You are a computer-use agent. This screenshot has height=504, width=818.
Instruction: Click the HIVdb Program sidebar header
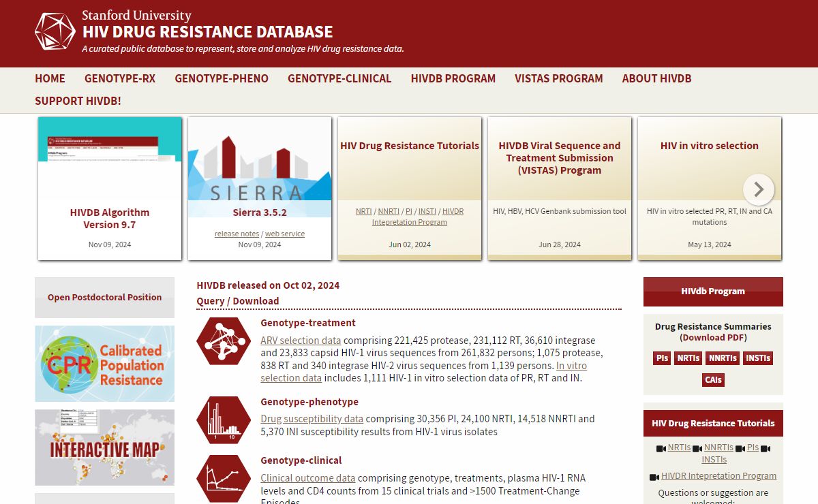[x=713, y=292]
